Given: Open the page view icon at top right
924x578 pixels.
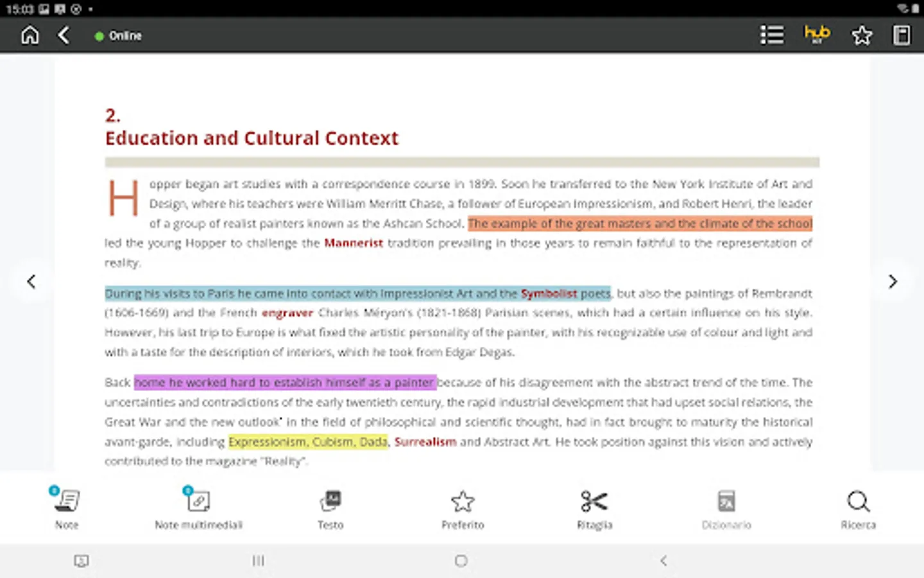Looking at the screenshot, I should coord(902,35).
